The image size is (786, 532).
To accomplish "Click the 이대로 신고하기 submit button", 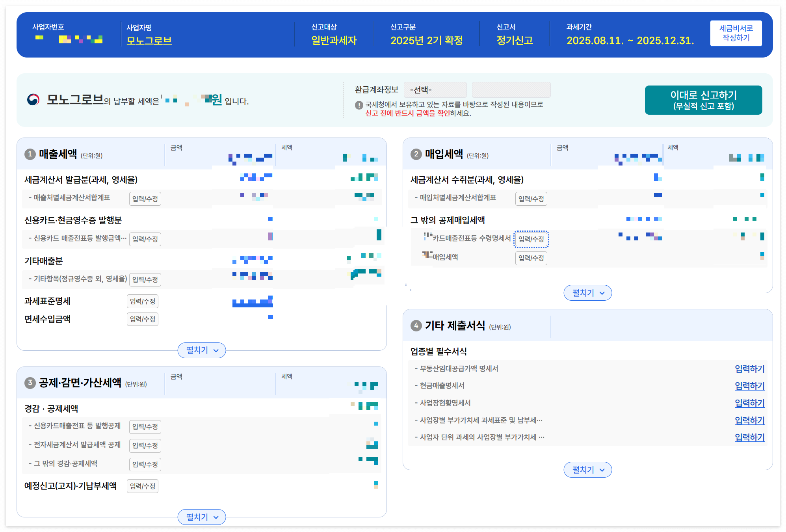I will (x=703, y=100).
